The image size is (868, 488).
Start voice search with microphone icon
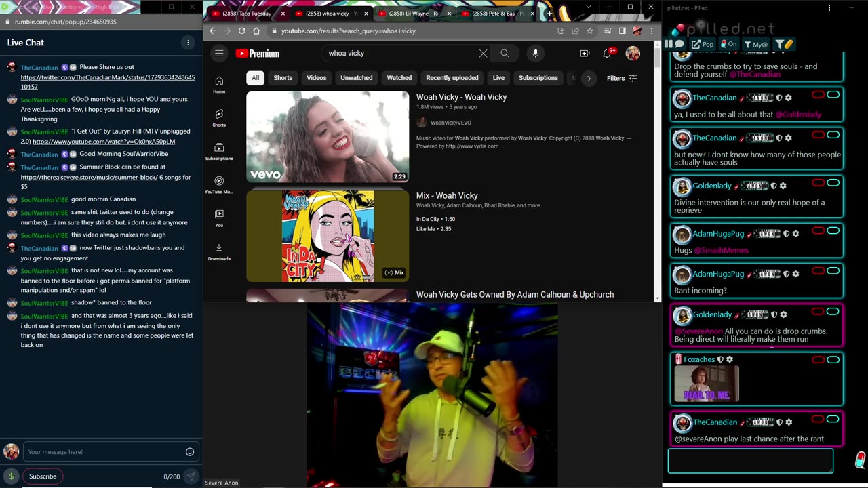[x=536, y=53]
